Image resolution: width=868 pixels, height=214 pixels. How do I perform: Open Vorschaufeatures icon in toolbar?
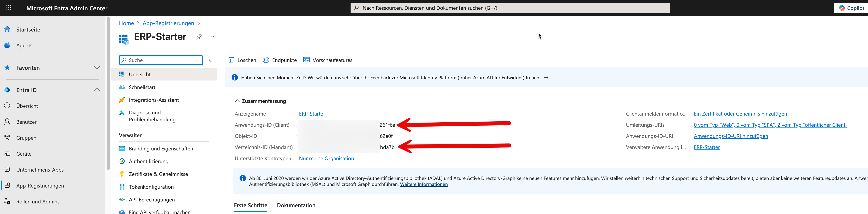pos(306,60)
